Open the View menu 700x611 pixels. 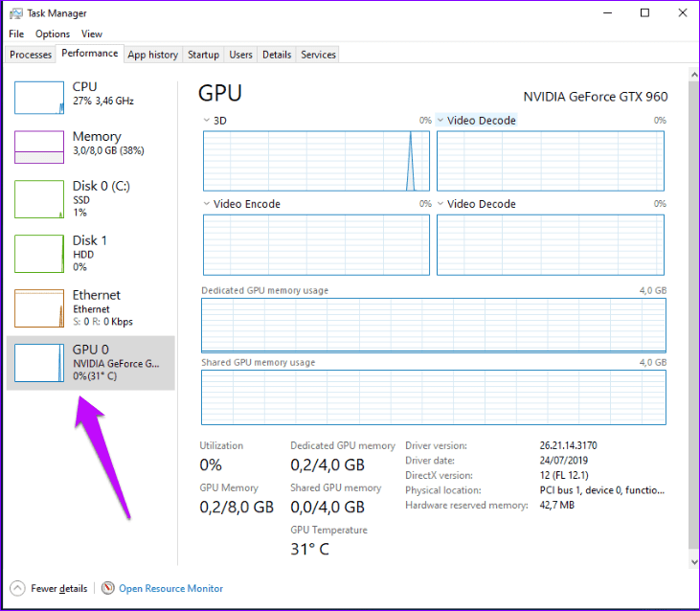click(x=92, y=34)
